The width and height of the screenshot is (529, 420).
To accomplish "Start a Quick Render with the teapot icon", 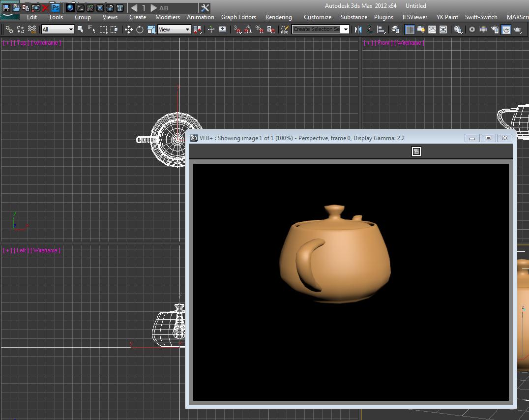I will pos(518,30).
